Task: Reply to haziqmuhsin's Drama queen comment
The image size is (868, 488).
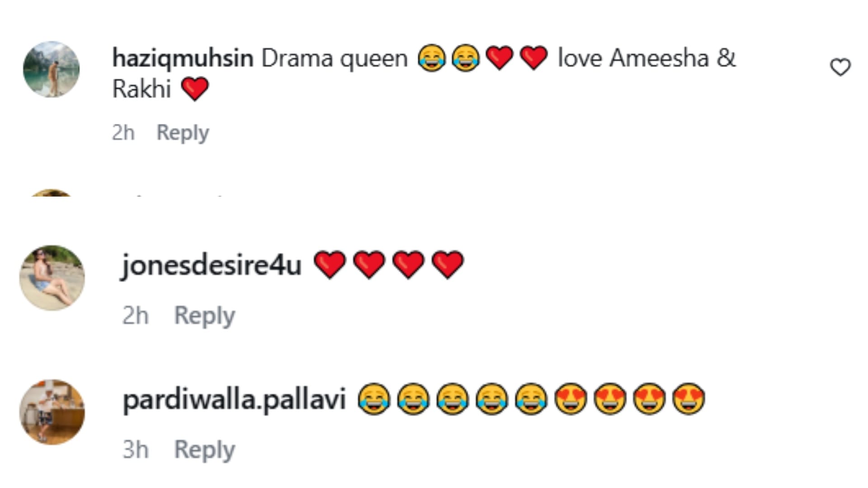Action: 183,133
